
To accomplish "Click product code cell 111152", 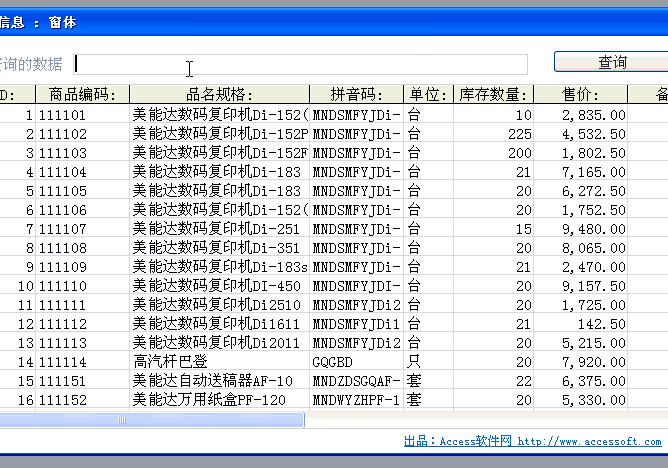I will [x=83, y=399].
